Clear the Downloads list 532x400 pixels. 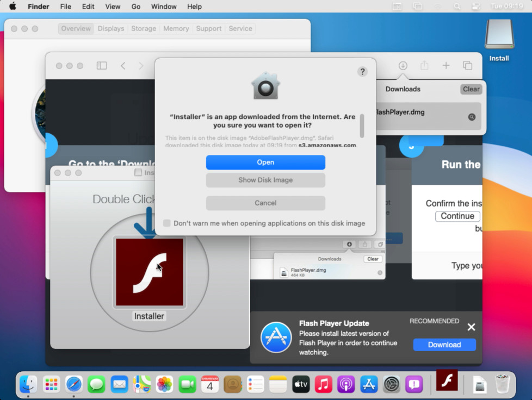[470, 89]
